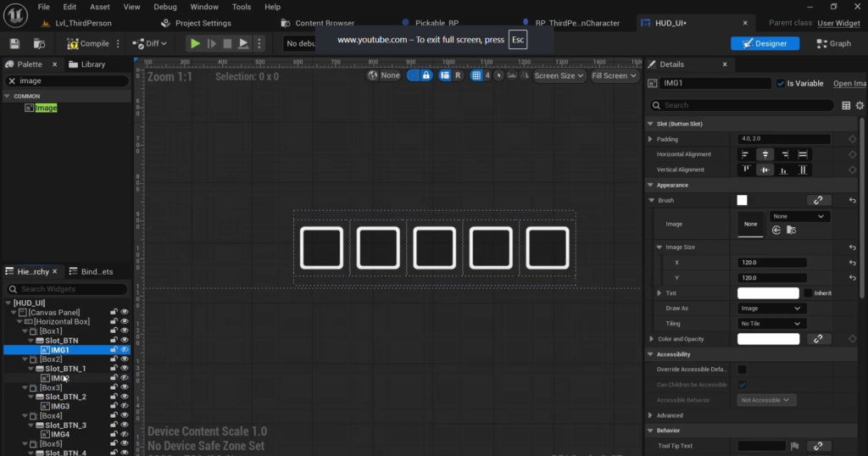Choose fill vertical alignment icon

(x=803, y=170)
